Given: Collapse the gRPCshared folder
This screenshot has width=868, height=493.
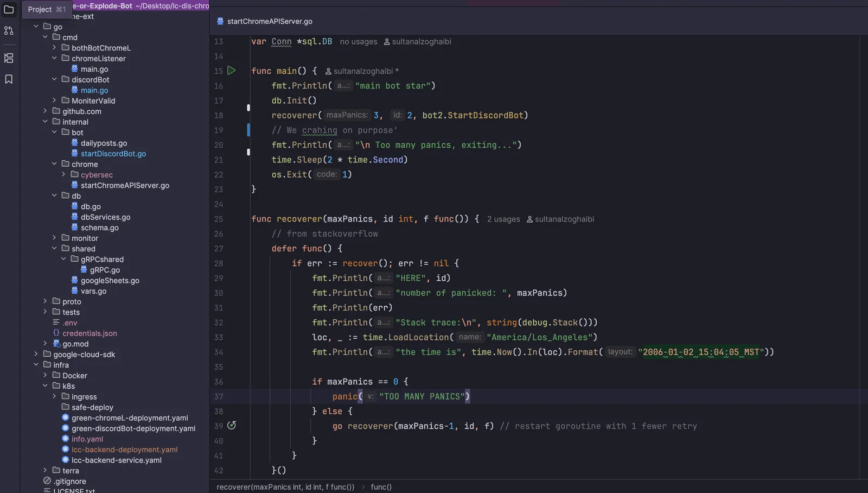Looking at the screenshot, I should (x=63, y=259).
